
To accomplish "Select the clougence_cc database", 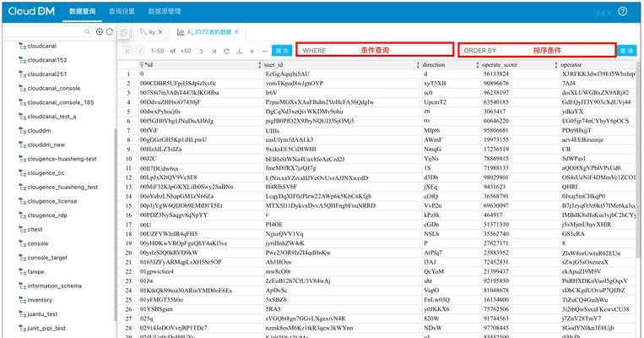I will (46, 173).
